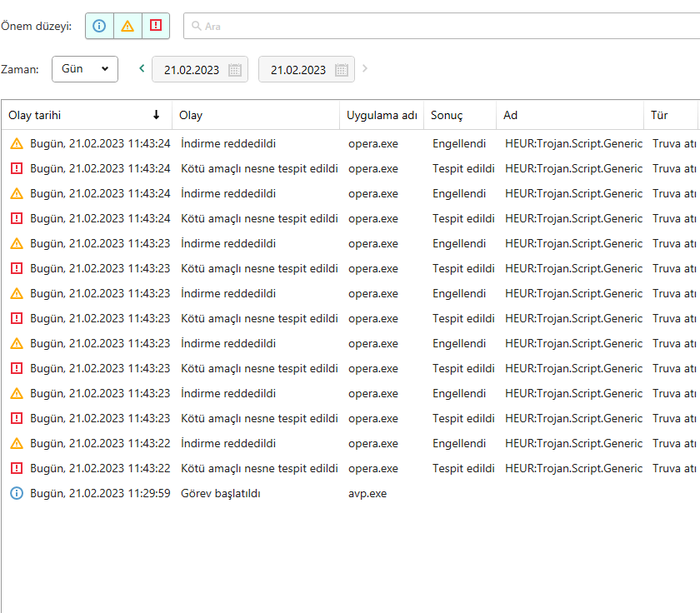Image resolution: width=700 pixels, height=613 pixels.
Task: Click the Önem düzeyi label
Action: (x=36, y=27)
